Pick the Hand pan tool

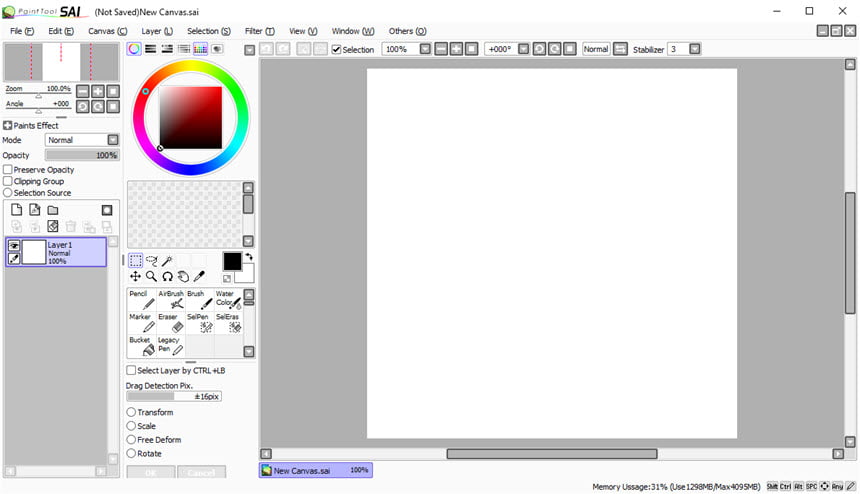[183, 276]
